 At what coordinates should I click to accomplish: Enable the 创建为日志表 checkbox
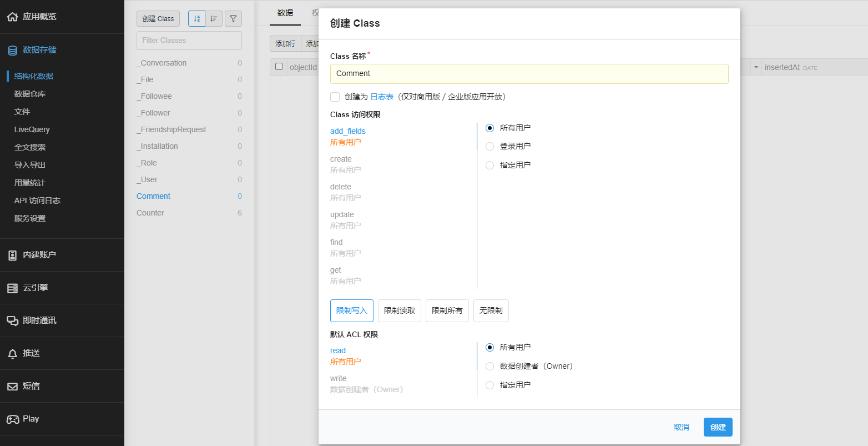pos(335,97)
